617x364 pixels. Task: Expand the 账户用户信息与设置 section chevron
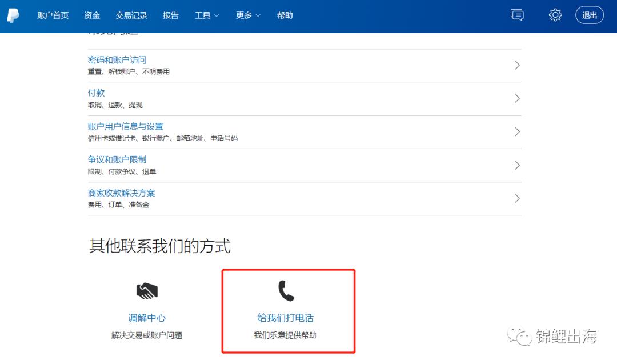517,131
